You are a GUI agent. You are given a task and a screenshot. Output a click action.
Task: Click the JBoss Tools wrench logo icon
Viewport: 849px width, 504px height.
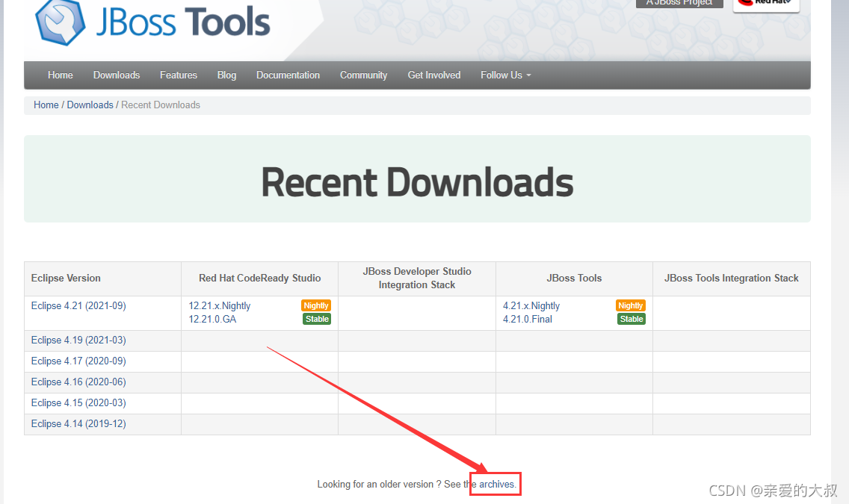click(x=60, y=22)
